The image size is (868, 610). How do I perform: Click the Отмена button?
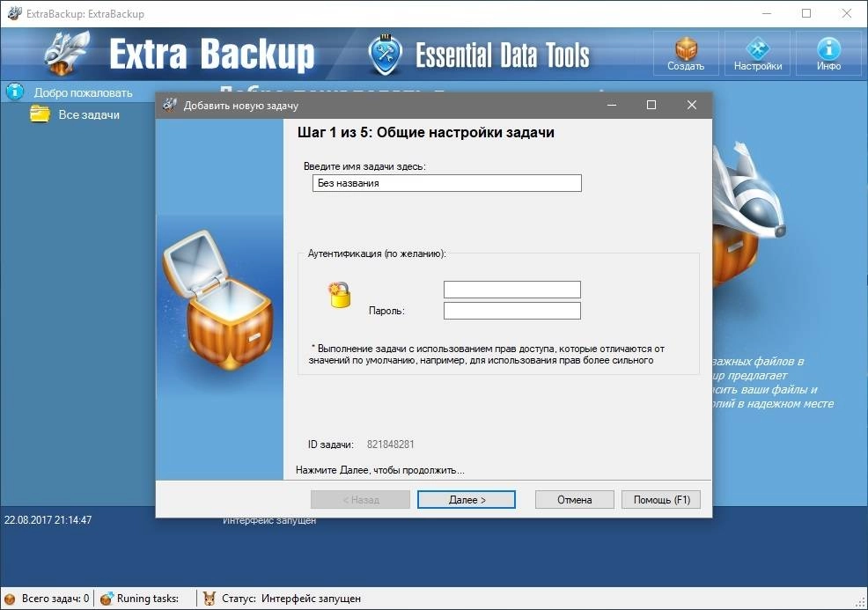[574, 499]
